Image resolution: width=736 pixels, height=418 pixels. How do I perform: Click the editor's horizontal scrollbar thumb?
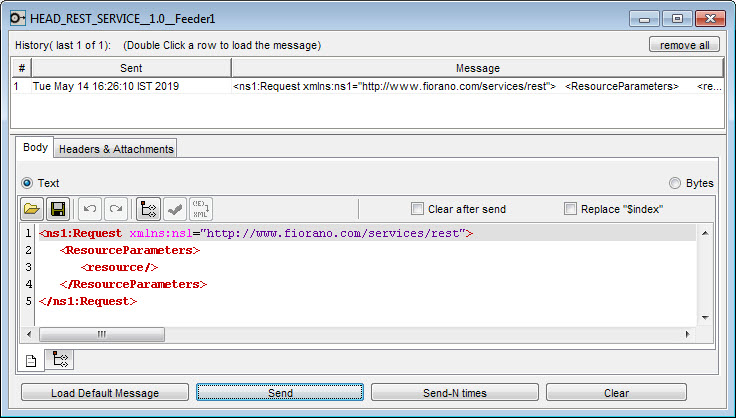pyautogui.click(x=102, y=334)
